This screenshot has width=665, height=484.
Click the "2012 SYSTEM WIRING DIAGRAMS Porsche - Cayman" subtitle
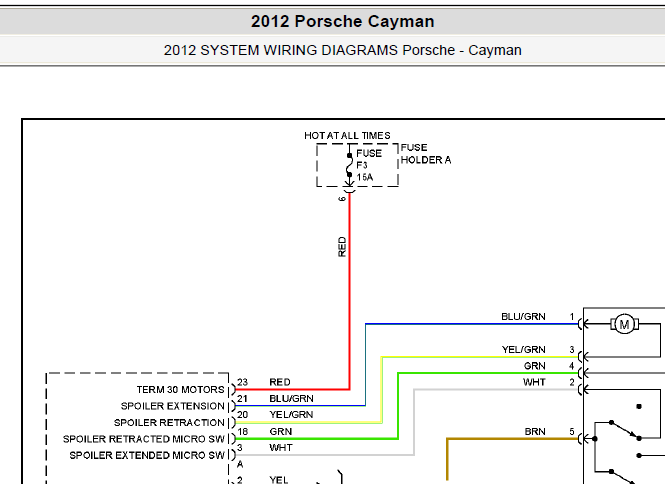342,50
